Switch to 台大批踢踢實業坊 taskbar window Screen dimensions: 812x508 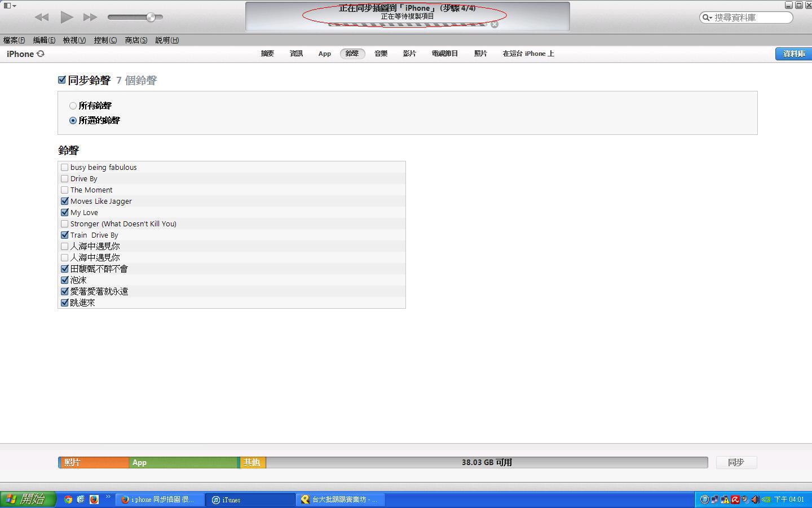point(341,500)
